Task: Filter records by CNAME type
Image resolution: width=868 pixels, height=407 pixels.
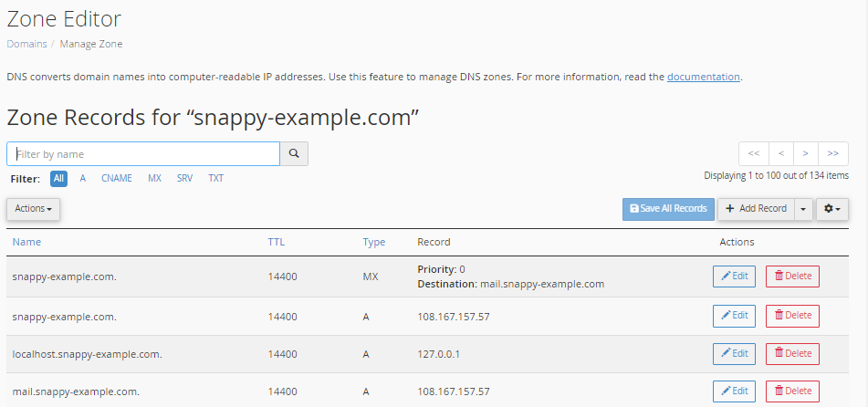Action: [116, 178]
